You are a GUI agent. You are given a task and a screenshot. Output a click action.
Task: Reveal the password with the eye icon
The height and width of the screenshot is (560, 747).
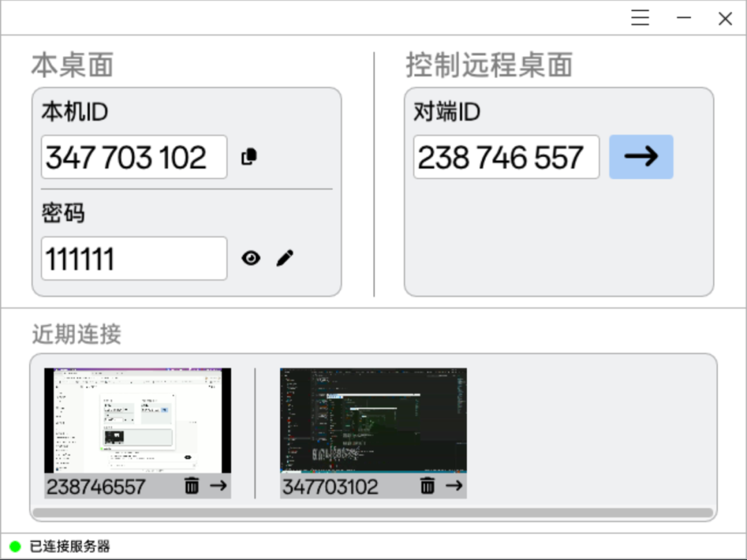[250, 258]
